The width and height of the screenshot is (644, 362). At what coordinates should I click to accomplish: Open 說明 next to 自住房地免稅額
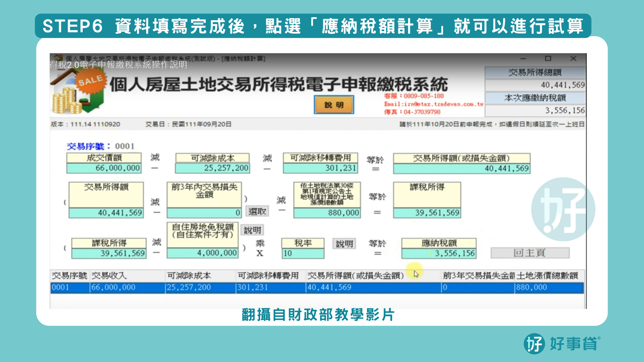252,230
